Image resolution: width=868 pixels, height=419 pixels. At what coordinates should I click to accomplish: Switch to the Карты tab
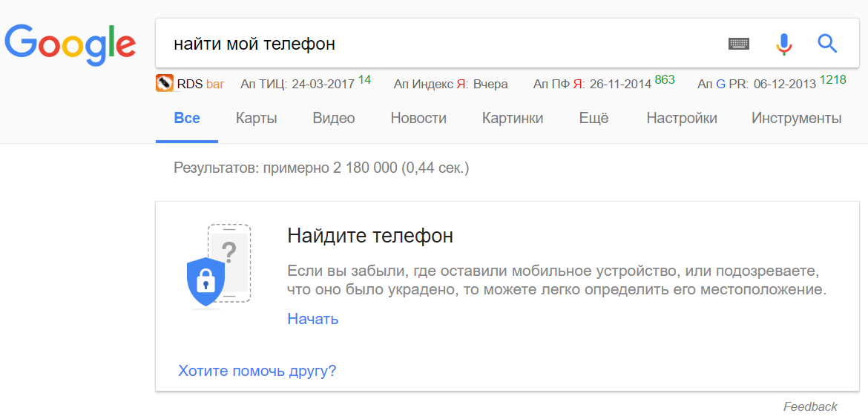pyautogui.click(x=256, y=118)
